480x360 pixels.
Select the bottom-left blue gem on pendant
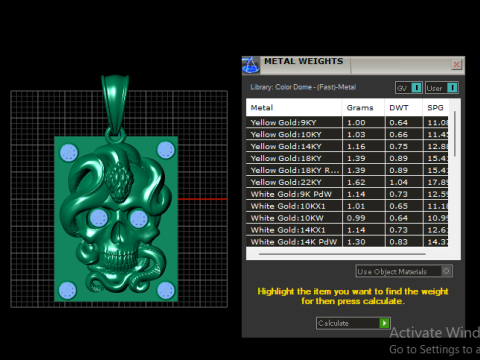coord(67,290)
